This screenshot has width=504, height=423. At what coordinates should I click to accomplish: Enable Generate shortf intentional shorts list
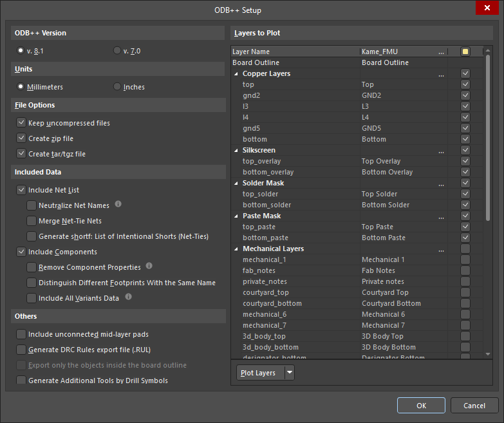(32, 236)
